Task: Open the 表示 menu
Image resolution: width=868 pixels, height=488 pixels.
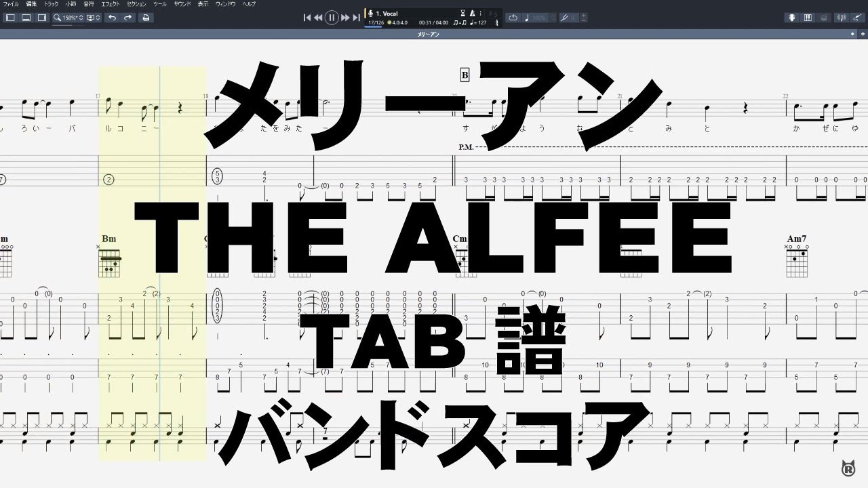Action: (x=203, y=4)
